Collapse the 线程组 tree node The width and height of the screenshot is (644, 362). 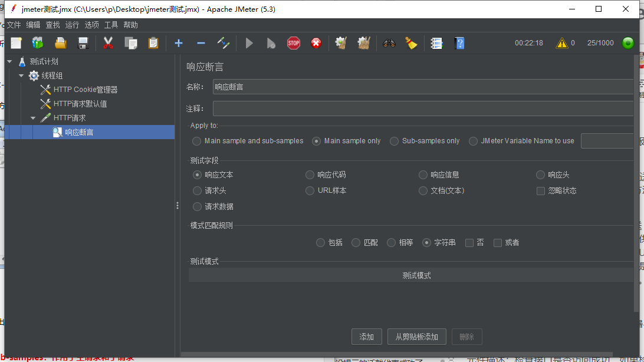21,75
